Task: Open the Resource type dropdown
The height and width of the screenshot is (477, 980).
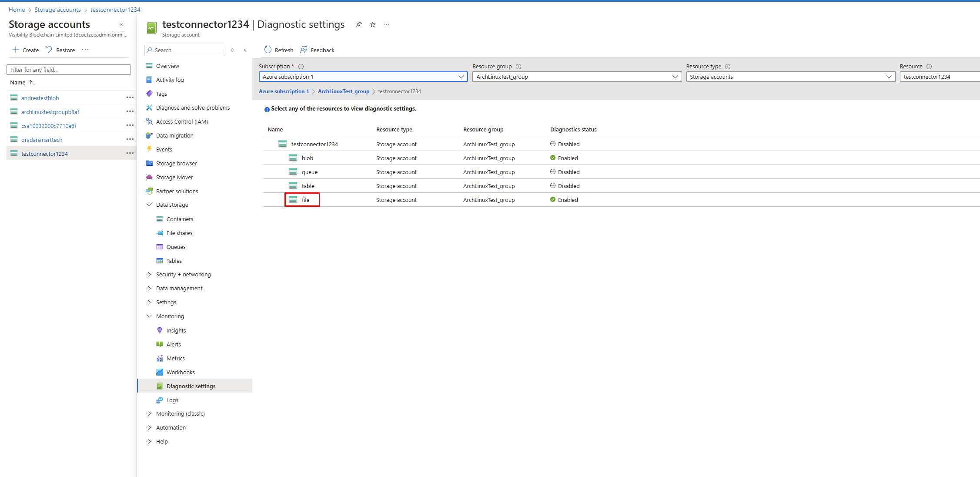Action: click(790, 77)
